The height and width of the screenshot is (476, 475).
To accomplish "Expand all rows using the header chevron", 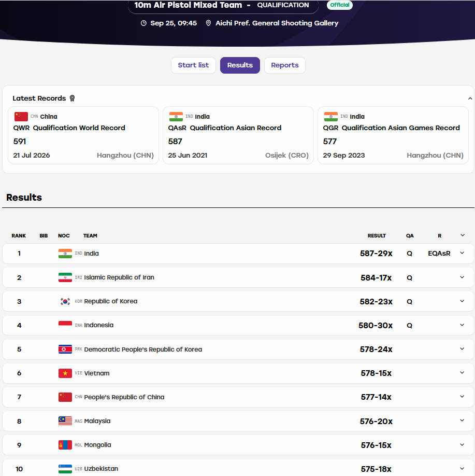I will [463, 235].
